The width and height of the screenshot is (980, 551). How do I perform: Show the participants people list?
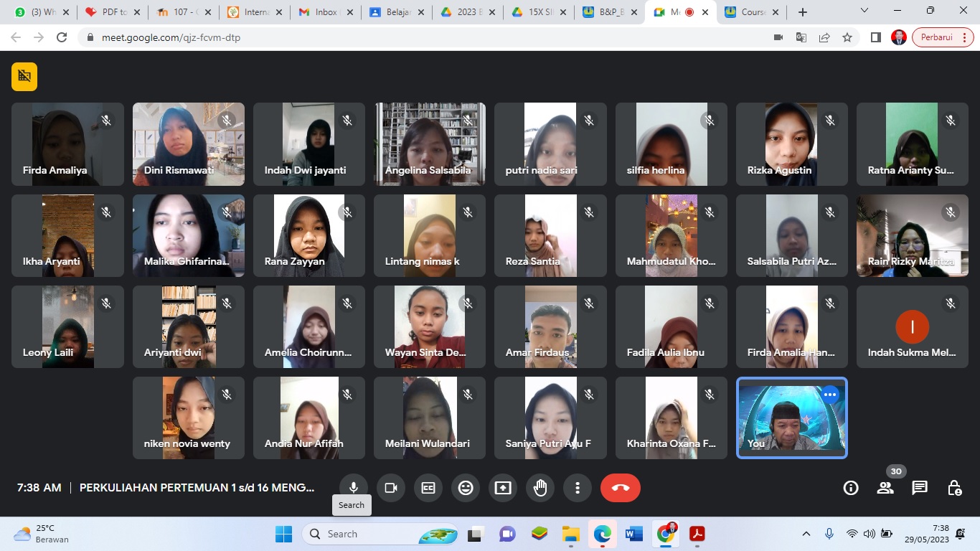pos(885,488)
